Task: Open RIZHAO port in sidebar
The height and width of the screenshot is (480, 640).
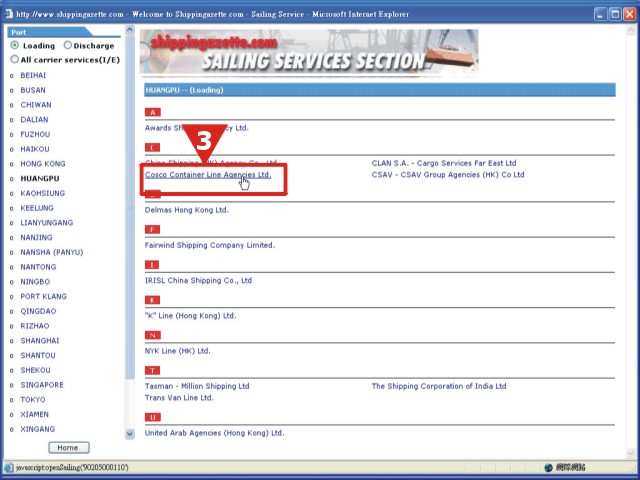Action: (x=35, y=326)
